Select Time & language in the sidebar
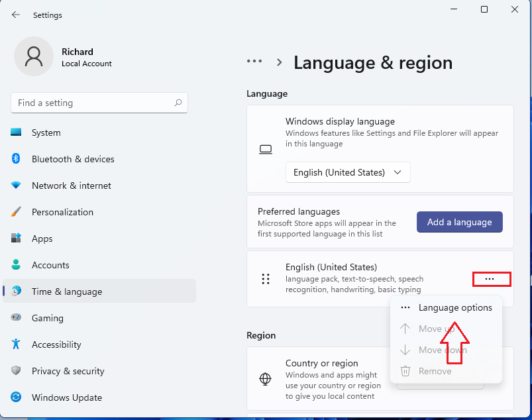The width and height of the screenshot is (532, 420). (x=66, y=291)
